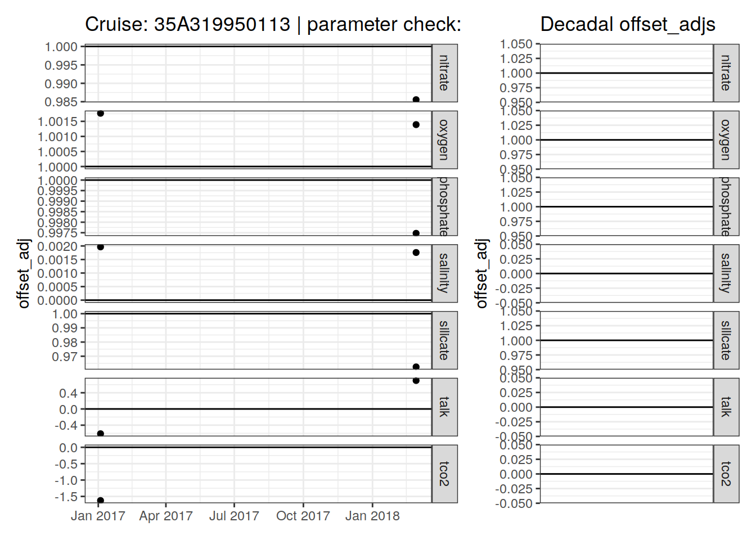Select the salinity strip label in right plot
This screenshot has height=540, width=756.
[x=726, y=273]
